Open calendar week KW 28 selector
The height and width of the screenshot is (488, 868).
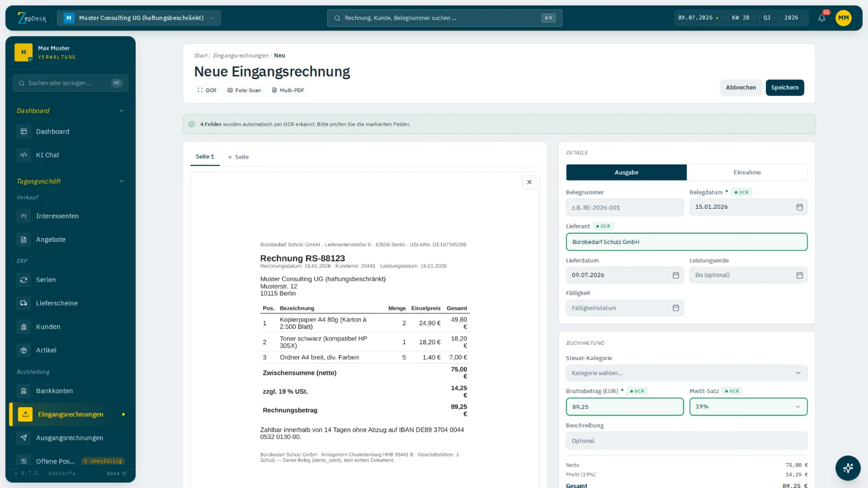(x=743, y=18)
